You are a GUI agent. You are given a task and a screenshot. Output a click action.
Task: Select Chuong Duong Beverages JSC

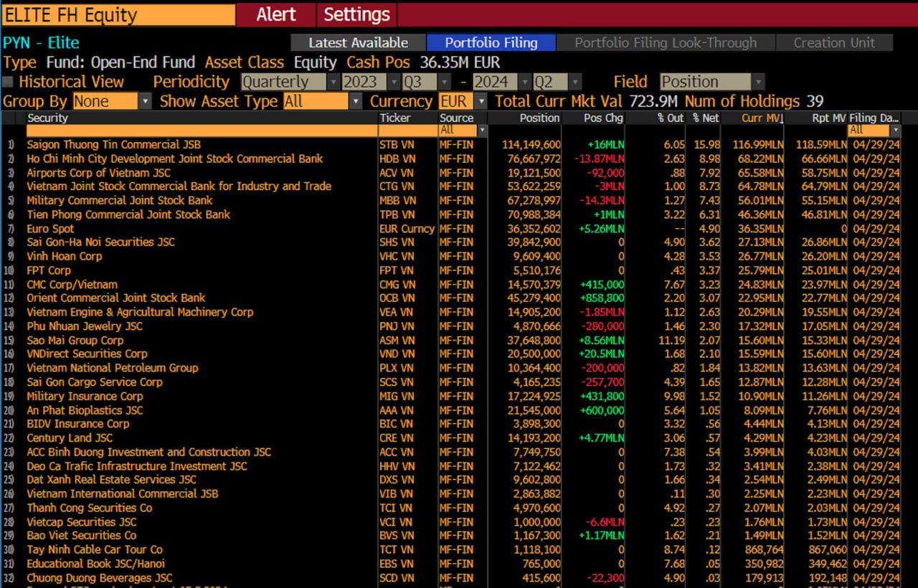[100, 578]
